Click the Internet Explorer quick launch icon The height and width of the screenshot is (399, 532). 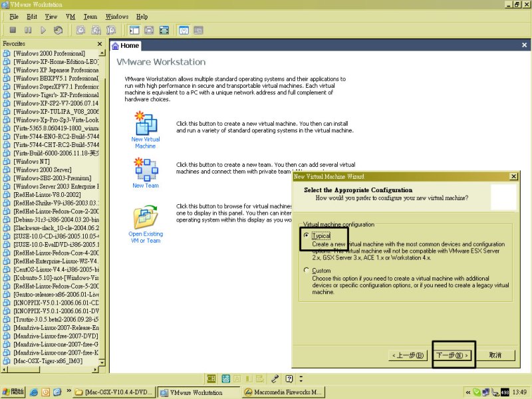(34, 392)
